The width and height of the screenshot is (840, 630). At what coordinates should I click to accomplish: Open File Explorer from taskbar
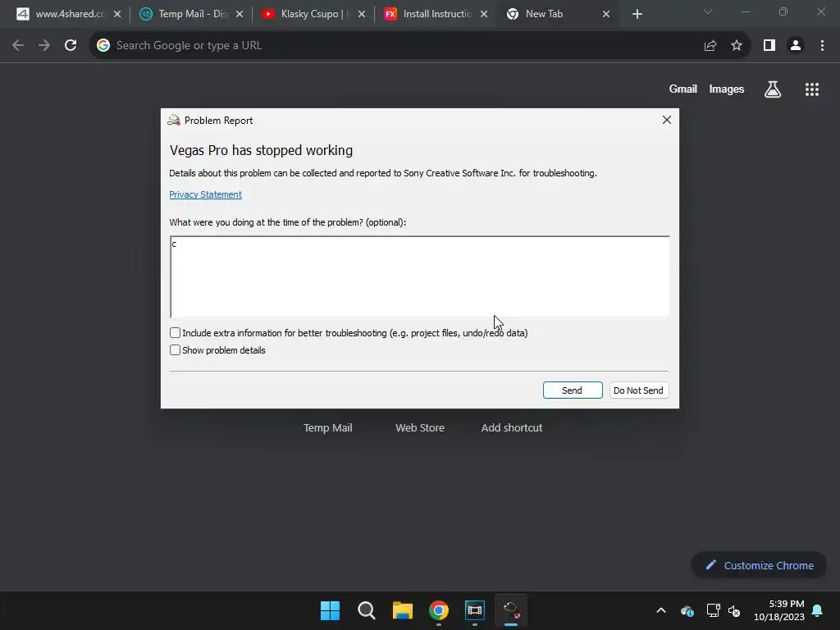402,610
